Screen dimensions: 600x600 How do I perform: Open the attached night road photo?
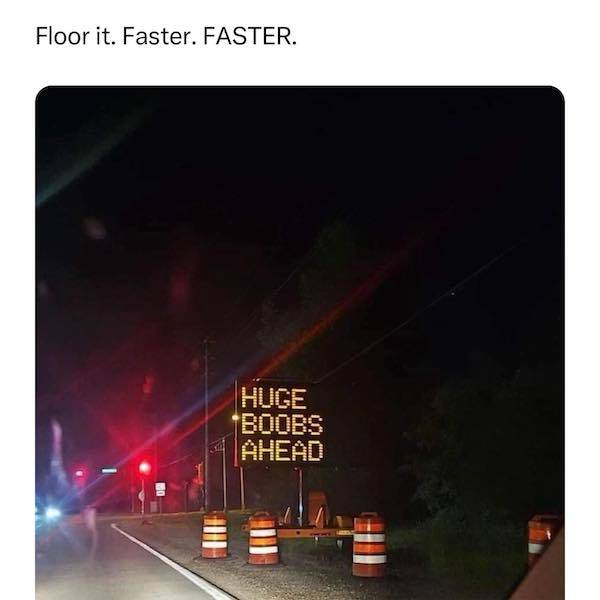300,342
